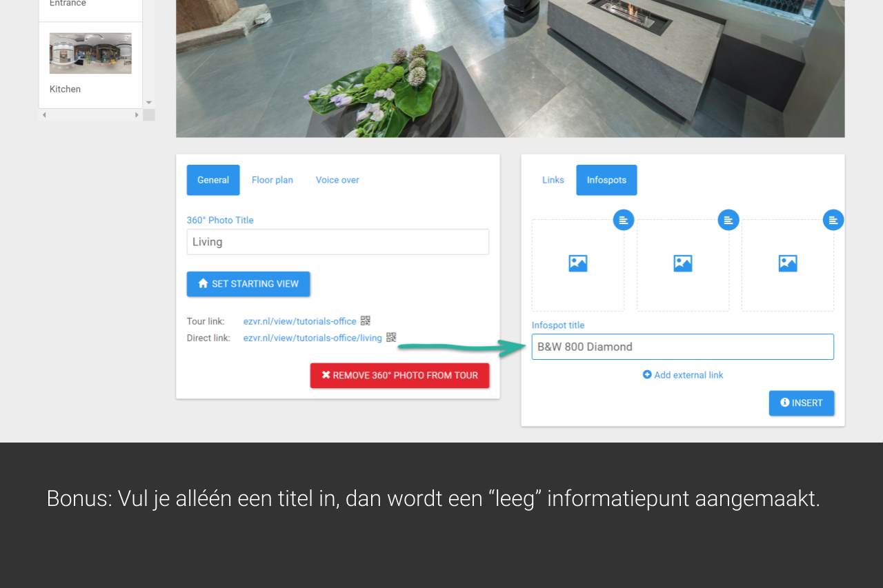Image resolution: width=883 pixels, height=588 pixels.
Task: Open the Voice over tab
Action: (x=337, y=180)
